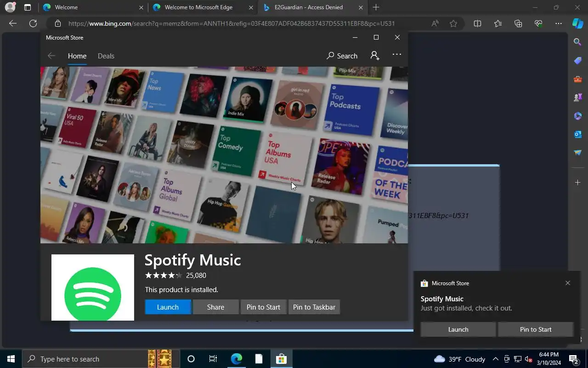
Task: Close the Welcome tab
Action: 141,7
